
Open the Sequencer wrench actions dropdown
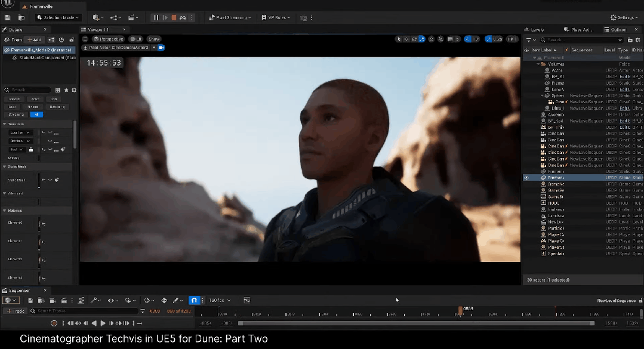(x=95, y=301)
